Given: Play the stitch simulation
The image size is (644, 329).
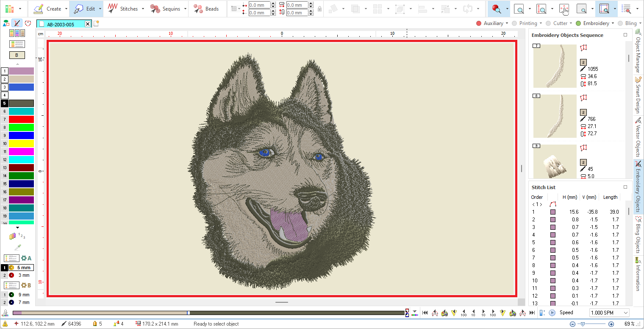Looking at the screenshot, I should tap(552, 313).
